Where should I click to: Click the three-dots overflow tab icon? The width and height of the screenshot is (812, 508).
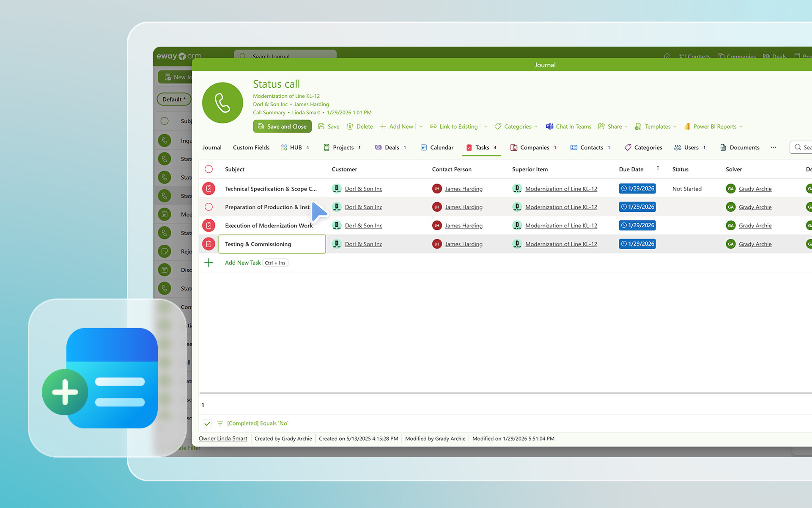pyautogui.click(x=773, y=147)
